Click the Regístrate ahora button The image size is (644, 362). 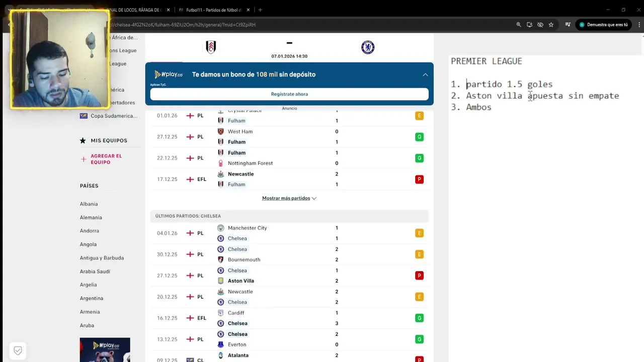[x=289, y=94]
